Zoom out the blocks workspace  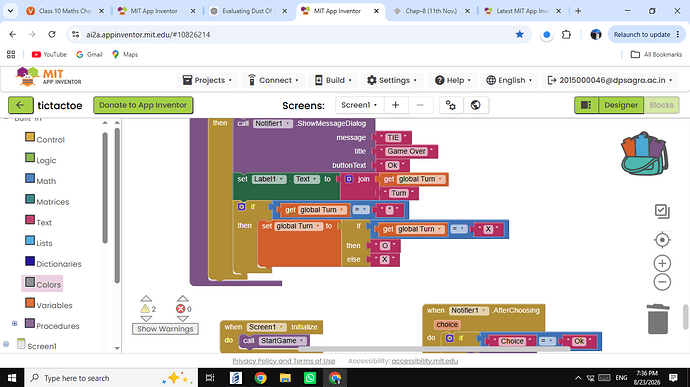click(662, 282)
